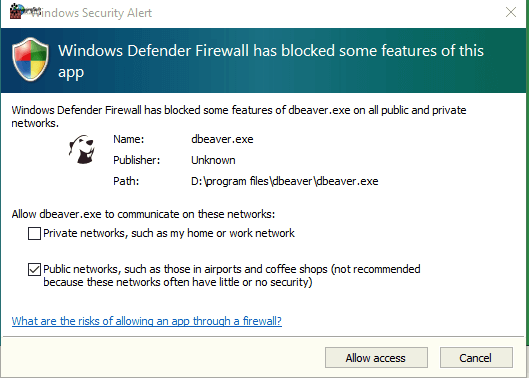The width and height of the screenshot is (529, 378).
Task: Close the Windows Security Alert dialog
Action: [x=511, y=12]
